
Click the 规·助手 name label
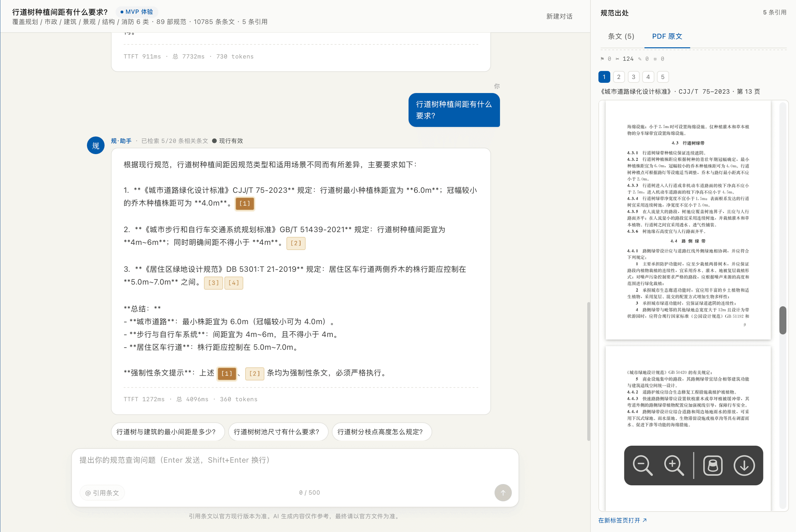coord(121,141)
